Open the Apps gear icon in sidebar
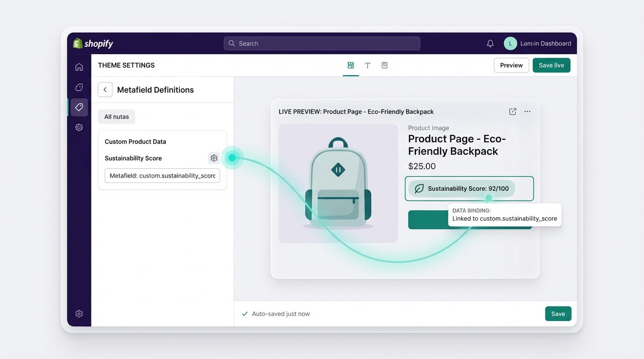 [79, 127]
